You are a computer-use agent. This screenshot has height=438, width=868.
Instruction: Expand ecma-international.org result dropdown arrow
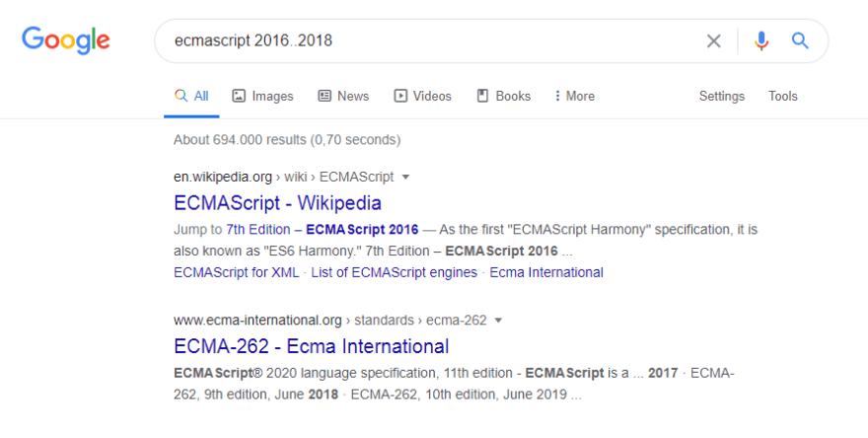tap(498, 321)
